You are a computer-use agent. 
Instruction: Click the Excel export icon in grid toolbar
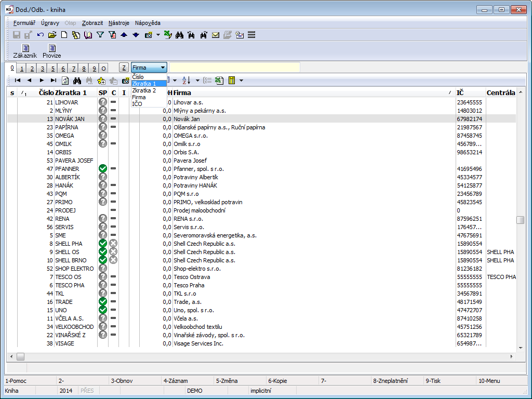click(219, 81)
